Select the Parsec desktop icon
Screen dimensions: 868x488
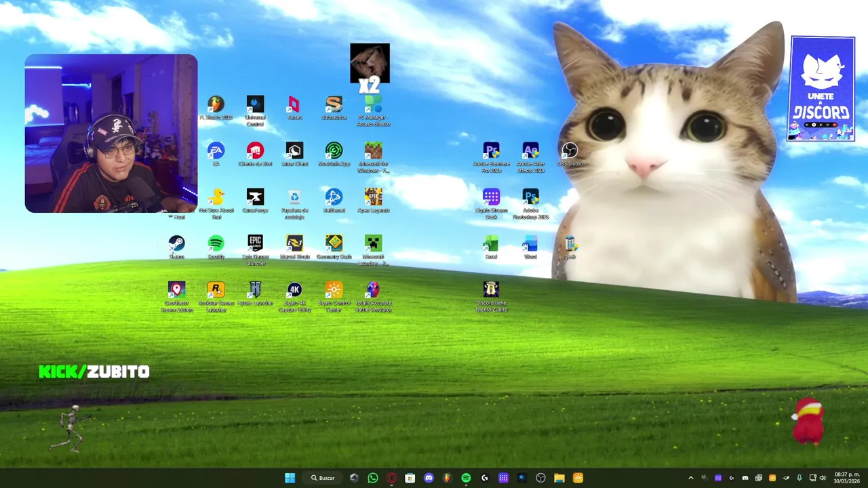click(x=294, y=108)
